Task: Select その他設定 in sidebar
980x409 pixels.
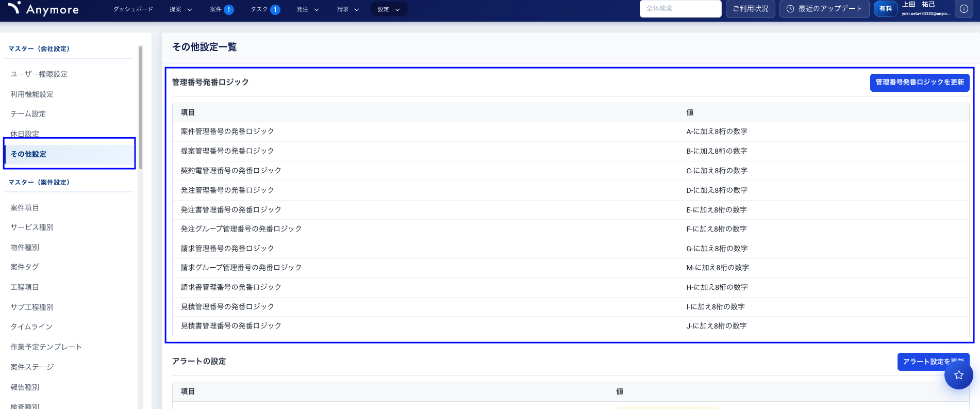Action: point(28,154)
